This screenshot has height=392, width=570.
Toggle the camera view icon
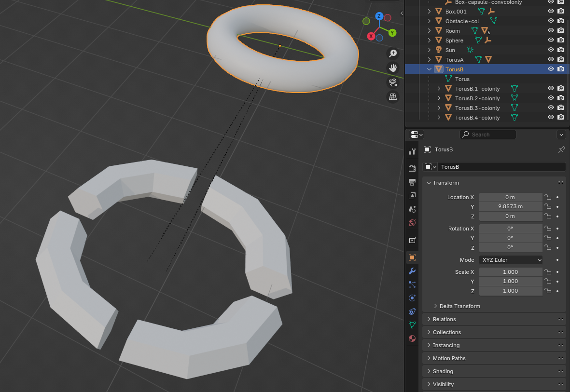point(393,82)
